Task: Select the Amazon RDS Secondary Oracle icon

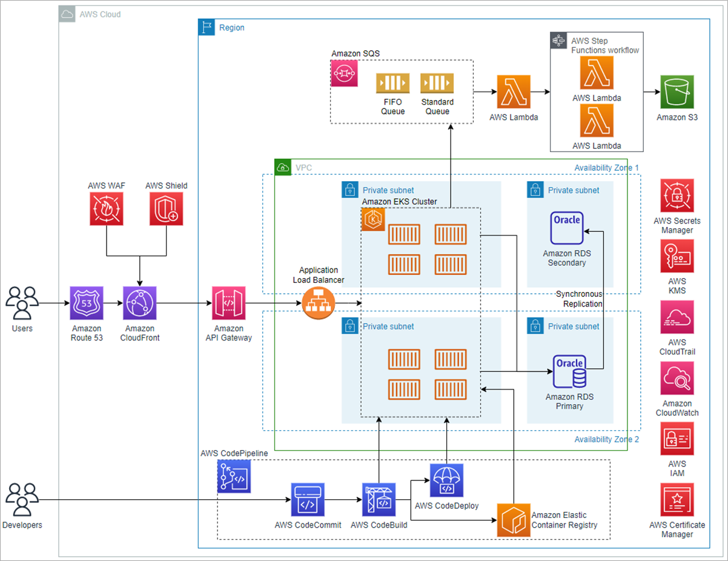Action: point(567,228)
